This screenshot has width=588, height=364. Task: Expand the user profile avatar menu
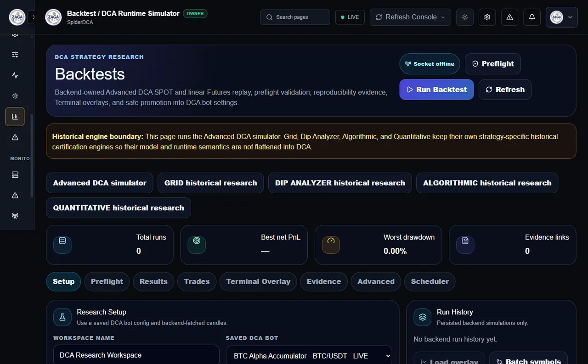561,17
